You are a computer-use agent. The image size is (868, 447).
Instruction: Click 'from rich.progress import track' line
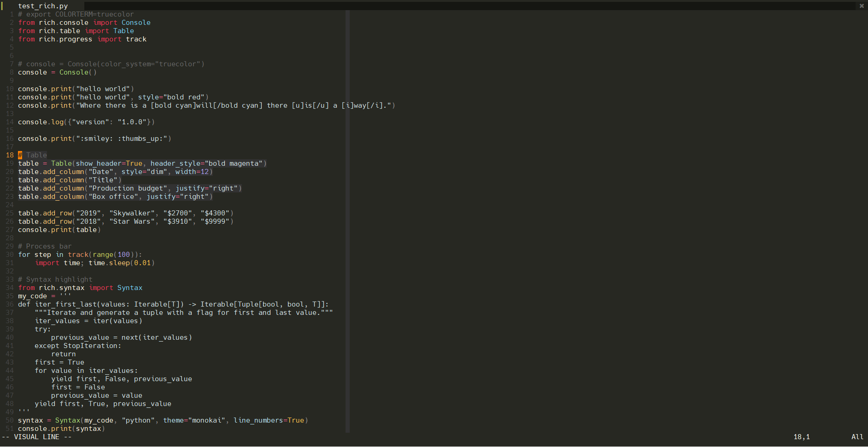click(82, 39)
